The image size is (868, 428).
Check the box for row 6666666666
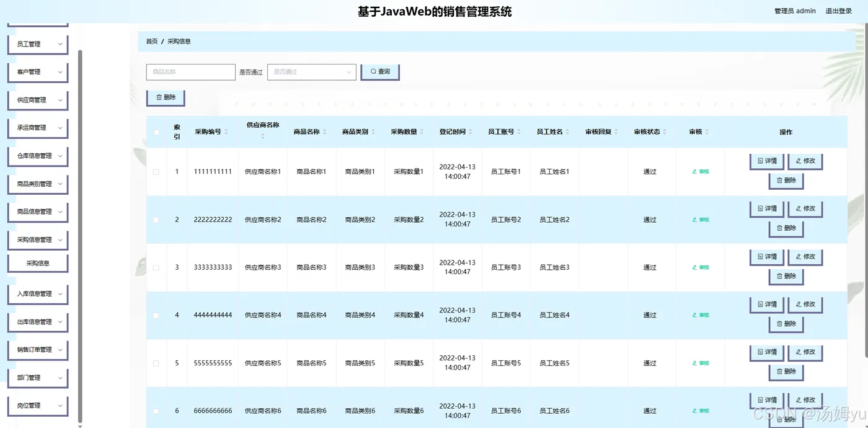coord(156,411)
